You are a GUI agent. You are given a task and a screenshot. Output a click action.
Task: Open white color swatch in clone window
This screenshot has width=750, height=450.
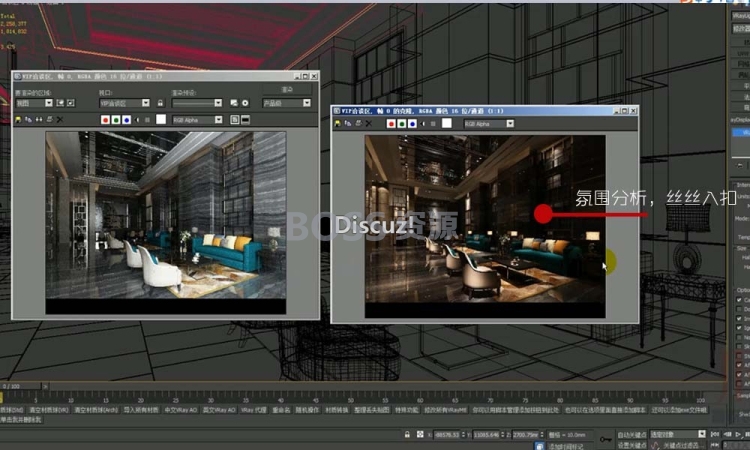446,123
